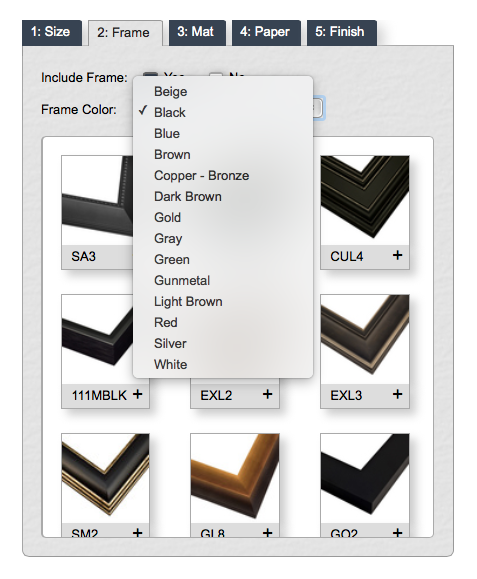Switch to the 1: Size tab
The height and width of the screenshot is (579, 477).
(x=52, y=32)
